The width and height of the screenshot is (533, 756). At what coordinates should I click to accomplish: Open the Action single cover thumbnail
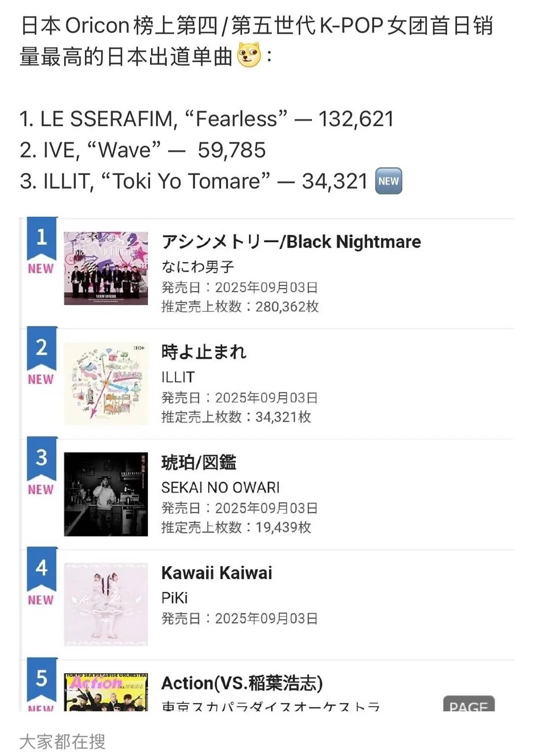pos(106,692)
